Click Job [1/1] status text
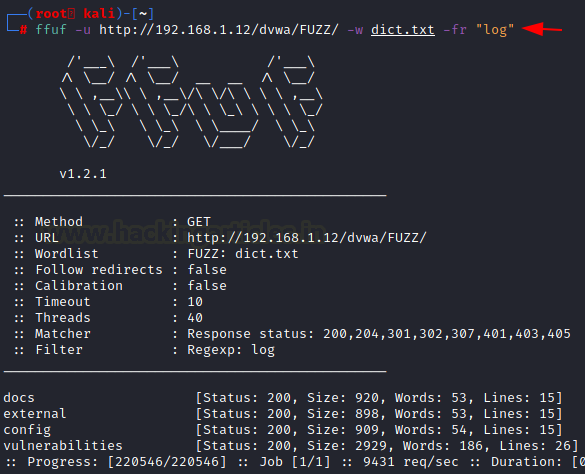The width and height of the screenshot is (585, 474). tap(295, 462)
